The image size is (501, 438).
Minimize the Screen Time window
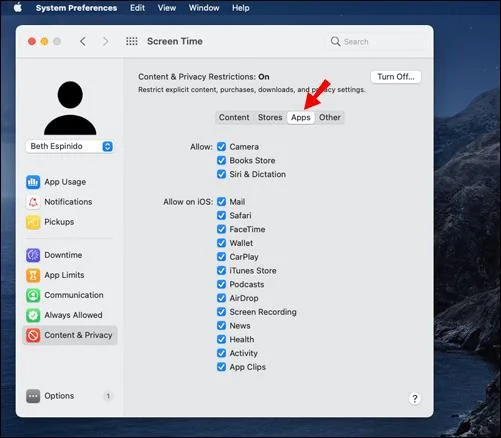[44, 41]
